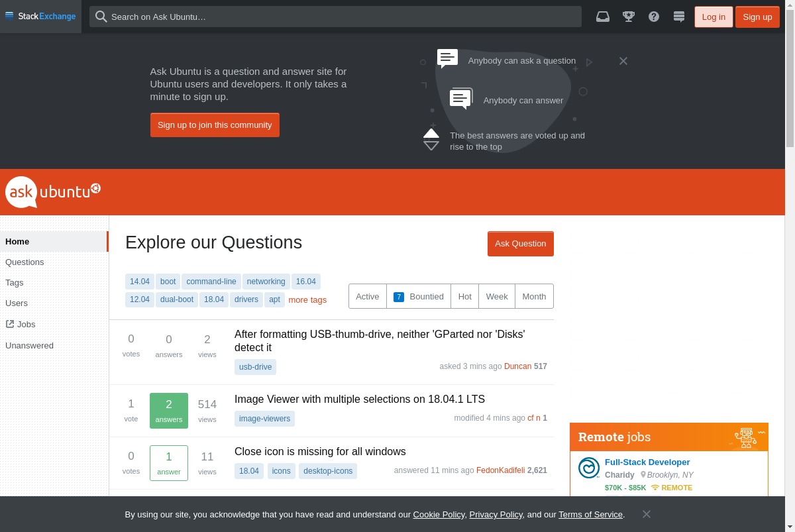Click the desktop-icons tag
Image resolution: width=795 pixels, height=532 pixels.
click(x=328, y=471)
